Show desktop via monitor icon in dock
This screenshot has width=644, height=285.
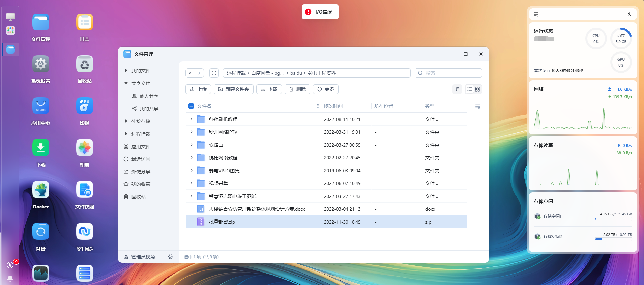pyautogui.click(x=11, y=17)
